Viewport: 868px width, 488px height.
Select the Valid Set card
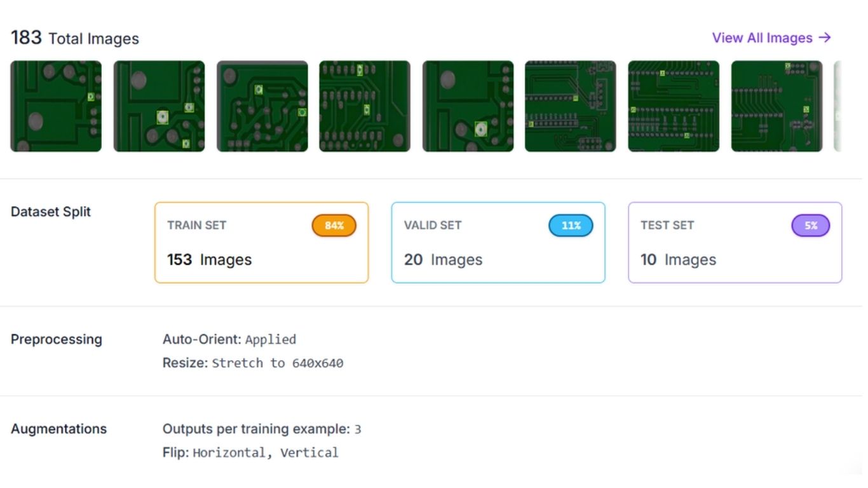click(498, 242)
